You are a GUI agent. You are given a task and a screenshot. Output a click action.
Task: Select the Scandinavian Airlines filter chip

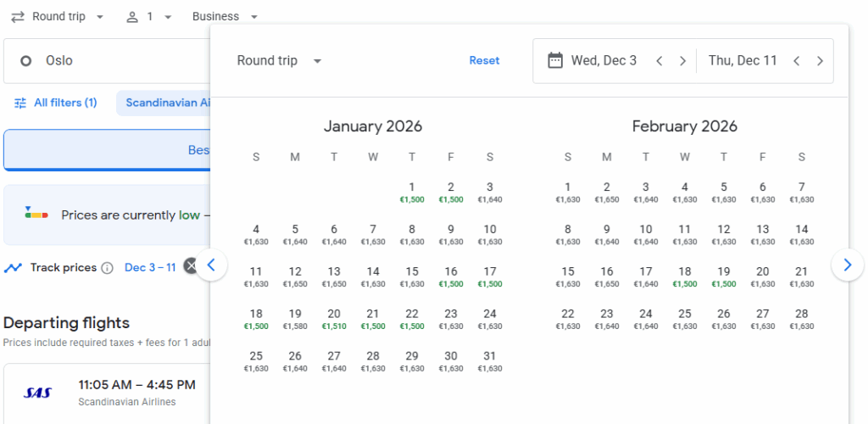(167, 103)
